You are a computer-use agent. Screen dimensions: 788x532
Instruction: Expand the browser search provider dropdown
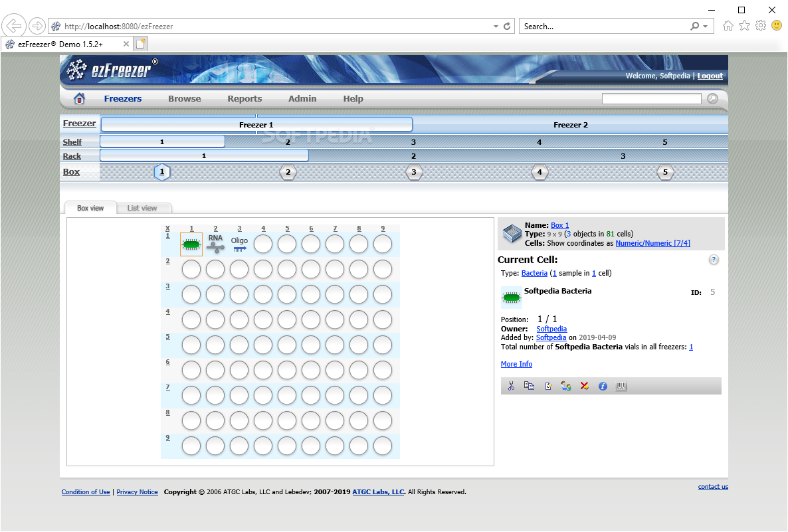point(706,26)
